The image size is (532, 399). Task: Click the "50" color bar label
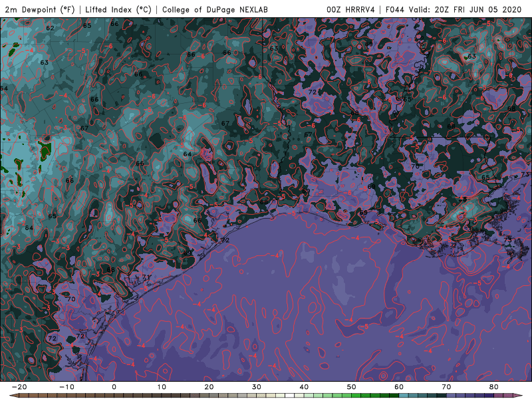click(352, 387)
